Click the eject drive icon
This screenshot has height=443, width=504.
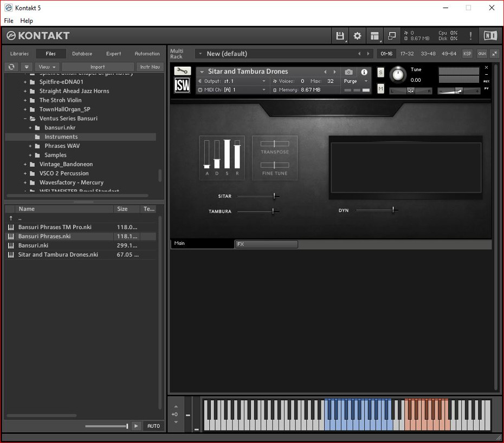pos(27,67)
